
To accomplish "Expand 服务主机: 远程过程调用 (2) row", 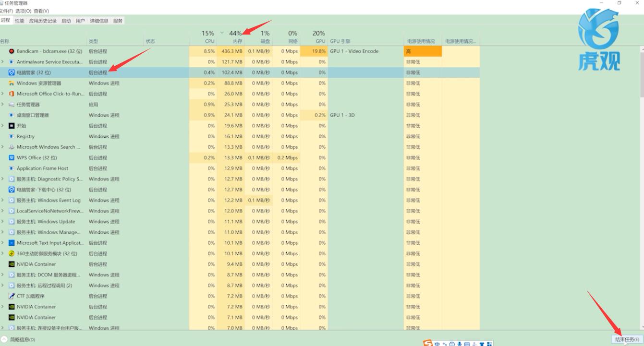I will 3,286.
